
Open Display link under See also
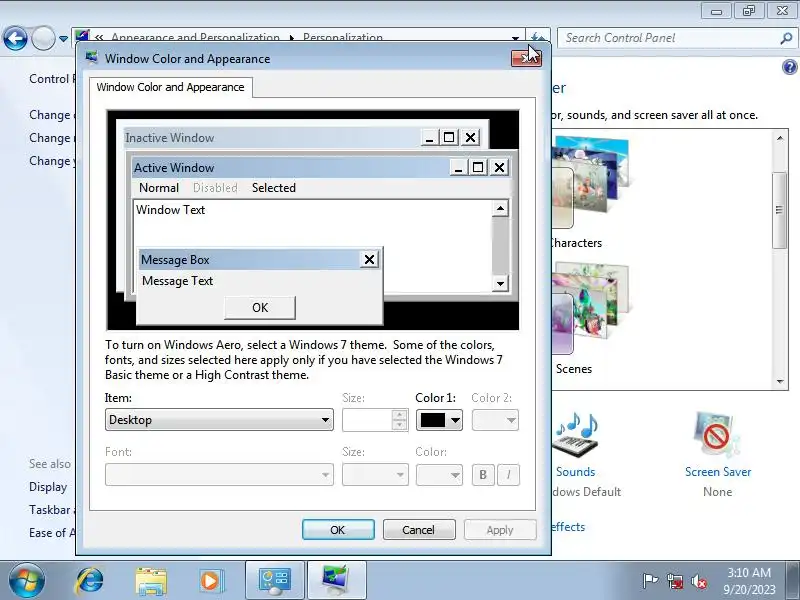(x=48, y=487)
